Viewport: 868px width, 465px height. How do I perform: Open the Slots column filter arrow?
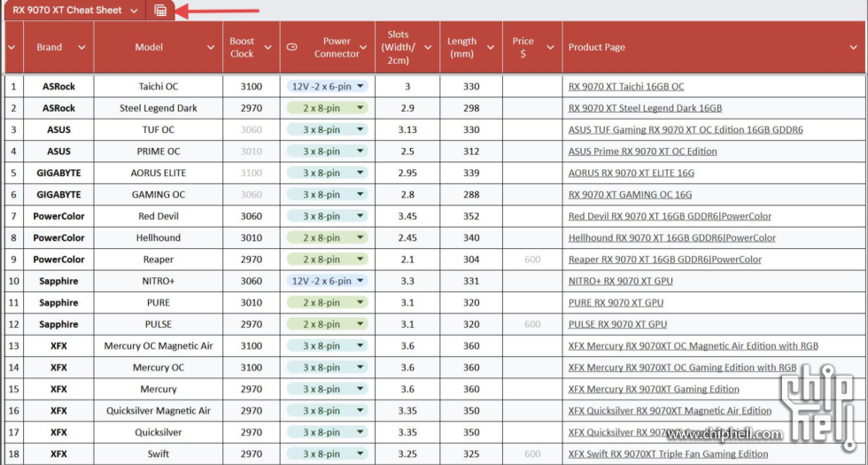[428, 48]
